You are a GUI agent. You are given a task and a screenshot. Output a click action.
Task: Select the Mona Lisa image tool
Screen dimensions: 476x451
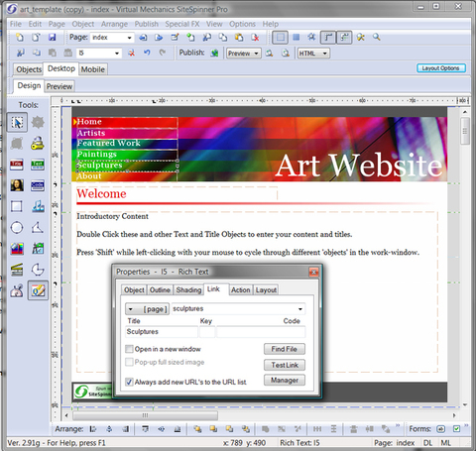(x=17, y=185)
